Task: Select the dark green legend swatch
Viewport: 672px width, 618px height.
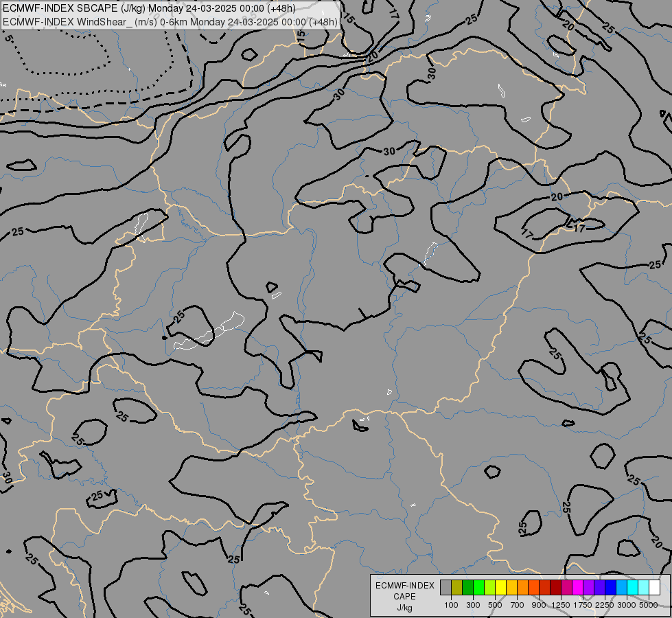Action: (x=467, y=588)
